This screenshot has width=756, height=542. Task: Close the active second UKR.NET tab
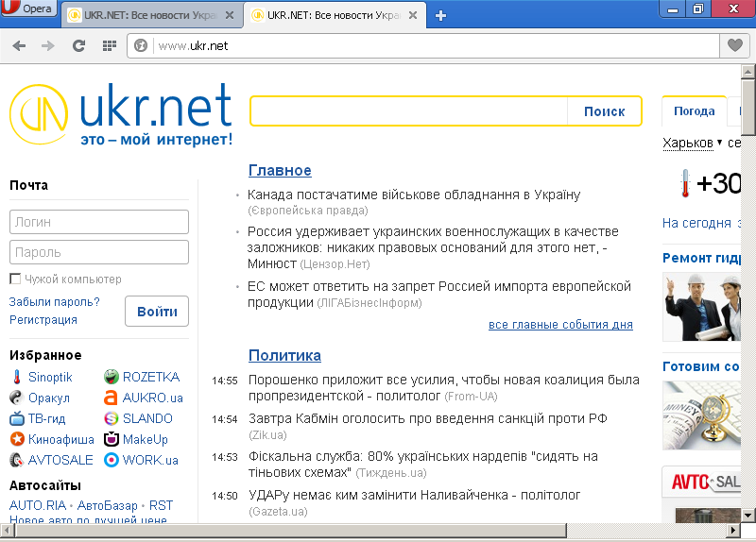(x=413, y=15)
